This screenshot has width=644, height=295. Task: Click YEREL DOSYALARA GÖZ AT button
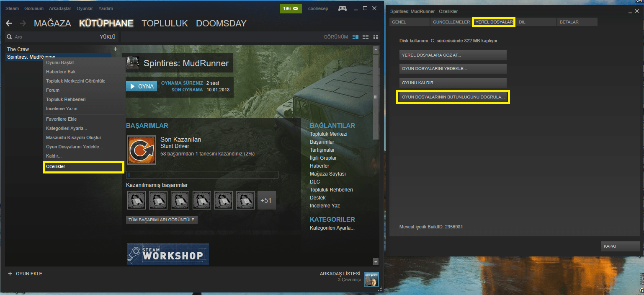coord(453,55)
